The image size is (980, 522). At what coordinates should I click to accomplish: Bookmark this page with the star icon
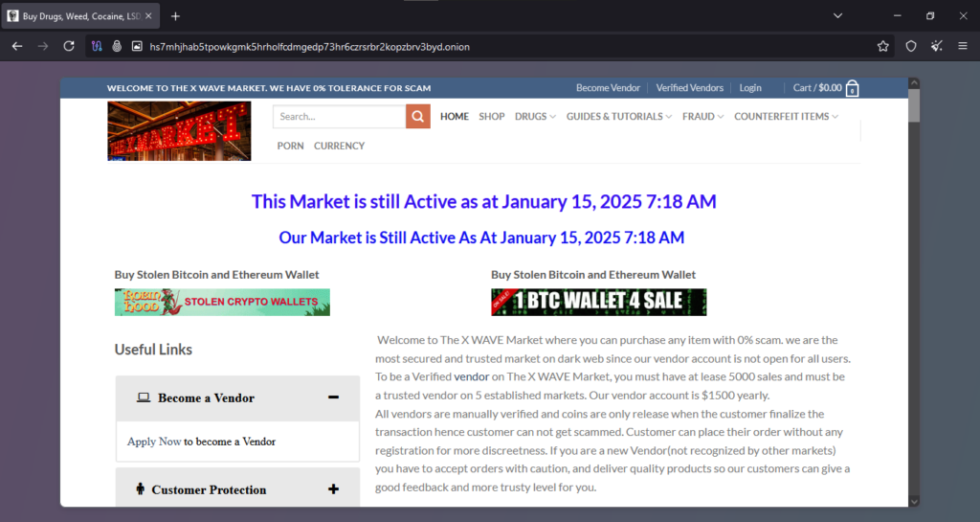882,46
